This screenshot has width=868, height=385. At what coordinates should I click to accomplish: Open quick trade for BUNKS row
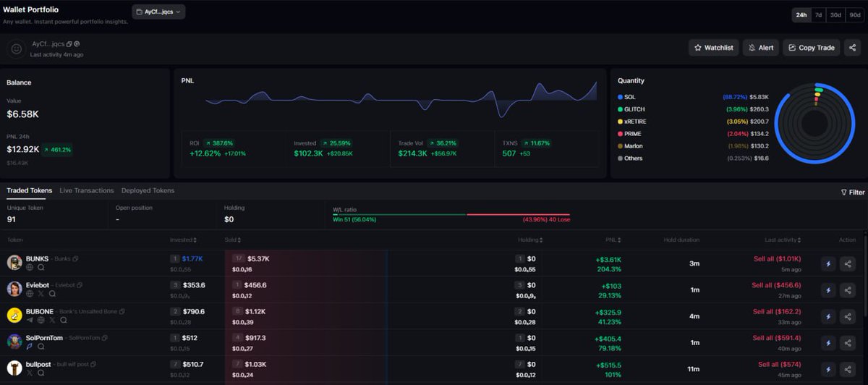(x=828, y=263)
